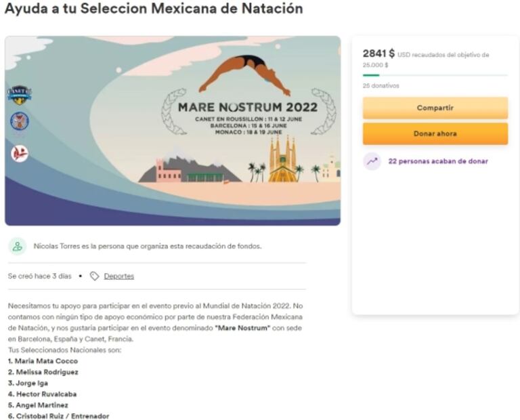Click "22 personas acaban de donar" text
Image resolution: width=520 pixels, height=420 pixels.
click(x=437, y=161)
